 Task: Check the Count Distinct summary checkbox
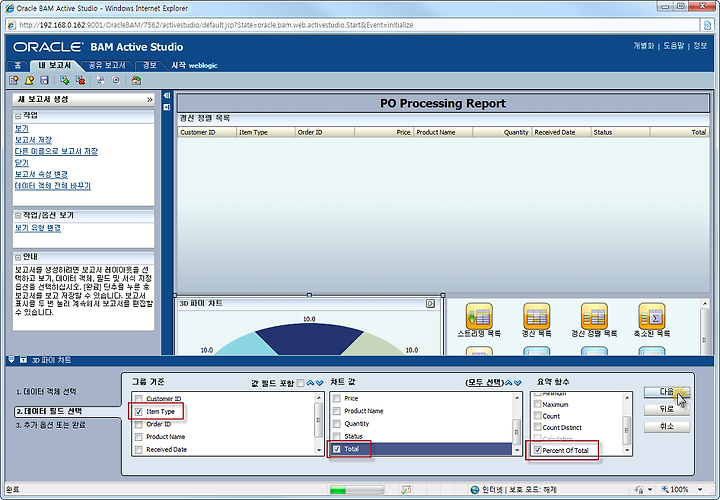(538, 427)
